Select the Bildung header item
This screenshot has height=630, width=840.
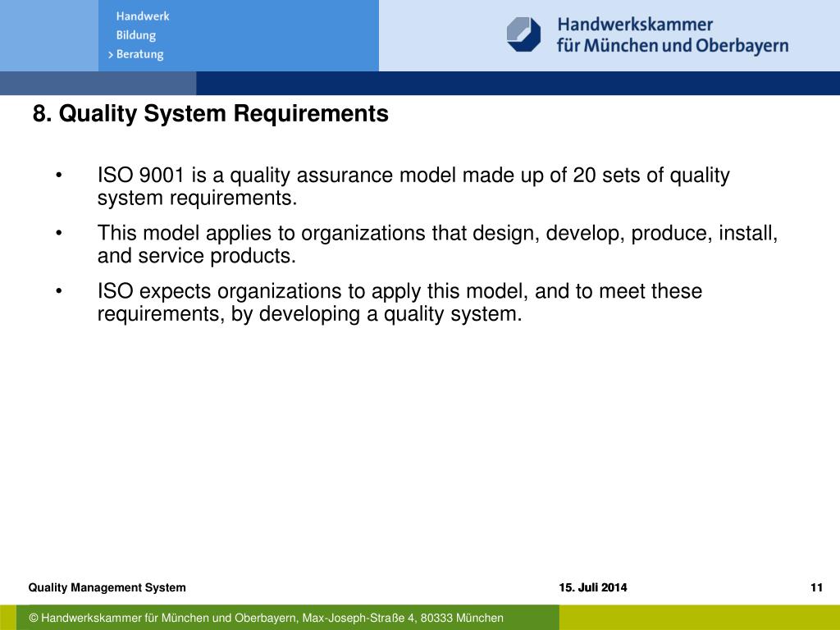click(136, 35)
